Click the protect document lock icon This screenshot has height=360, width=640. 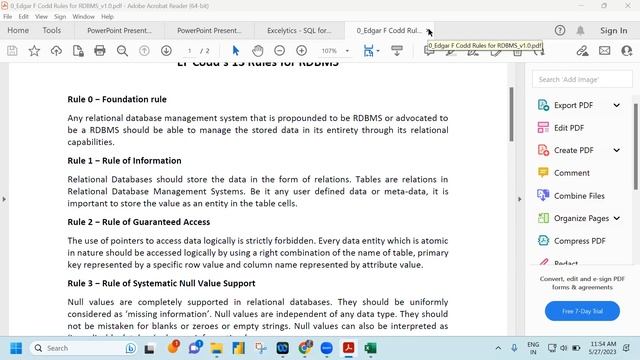point(78,51)
